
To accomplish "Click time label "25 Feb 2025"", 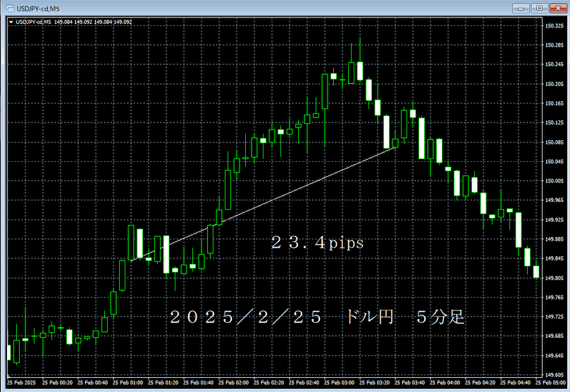I will [21, 383].
